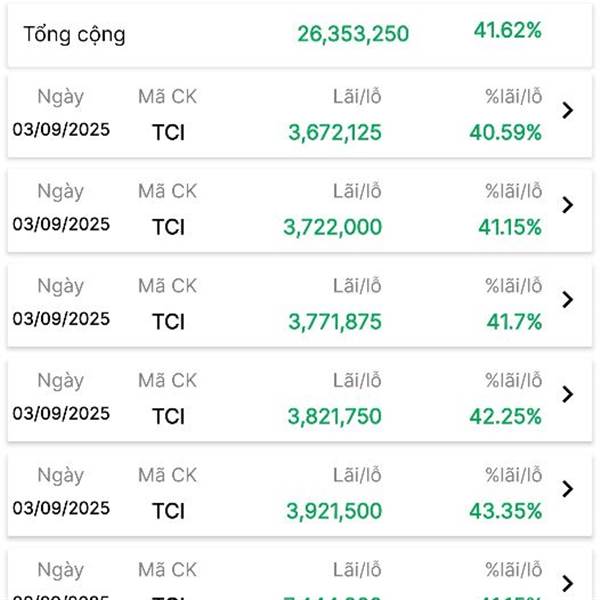Open chevron beside 41.7% profit entry
Screen dimensions: 600x600
tap(567, 300)
